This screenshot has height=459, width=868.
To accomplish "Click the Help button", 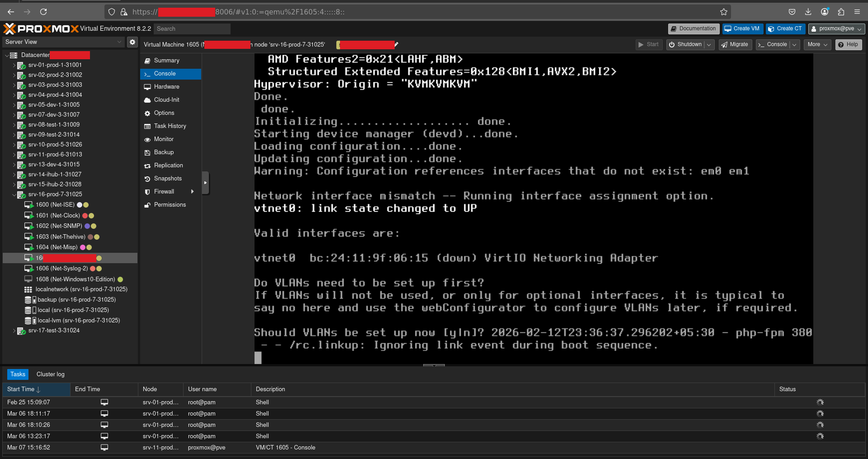I will (x=849, y=45).
